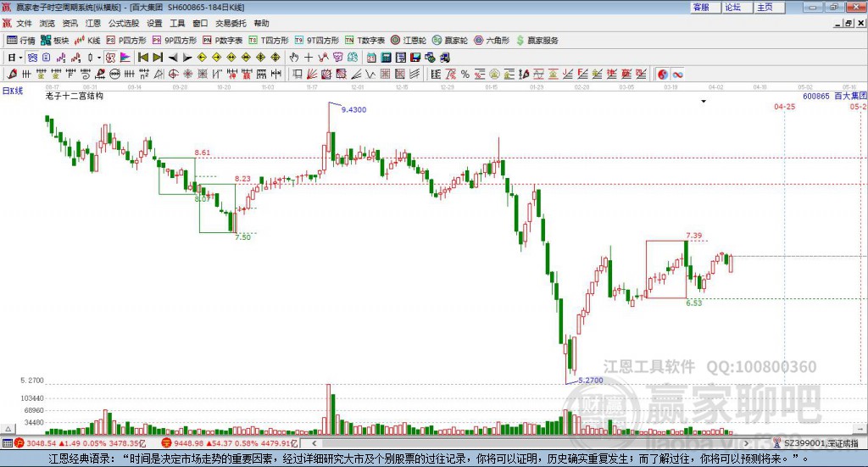Viewport: 868px width, 467px height.
Task: Toggle the yin-yang taiji icon
Action: coord(663,74)
